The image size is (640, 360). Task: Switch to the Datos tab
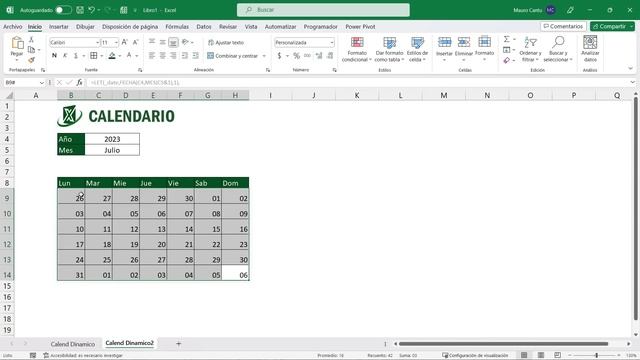pos(204,27)
